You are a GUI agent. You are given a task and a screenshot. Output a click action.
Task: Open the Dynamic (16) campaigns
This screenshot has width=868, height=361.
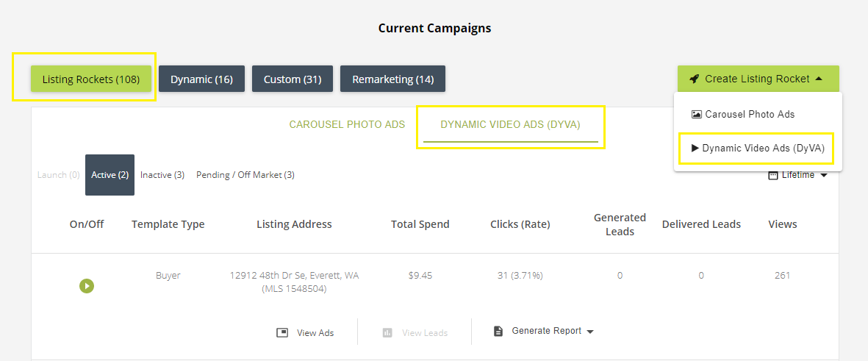[x=201, y=79]
